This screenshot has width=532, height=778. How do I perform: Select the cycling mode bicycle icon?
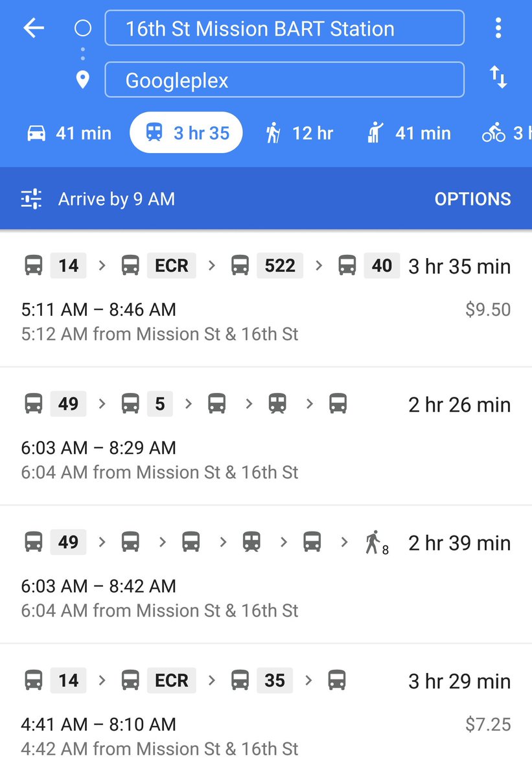pos(494,134)
